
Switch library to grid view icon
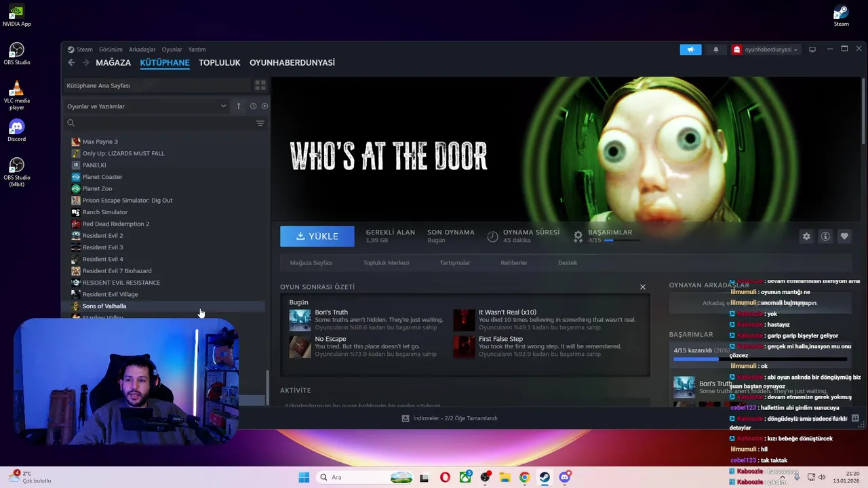click(x=260, y=85)
